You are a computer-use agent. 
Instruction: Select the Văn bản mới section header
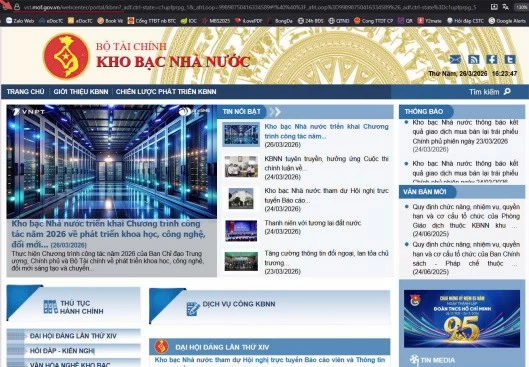425,192
